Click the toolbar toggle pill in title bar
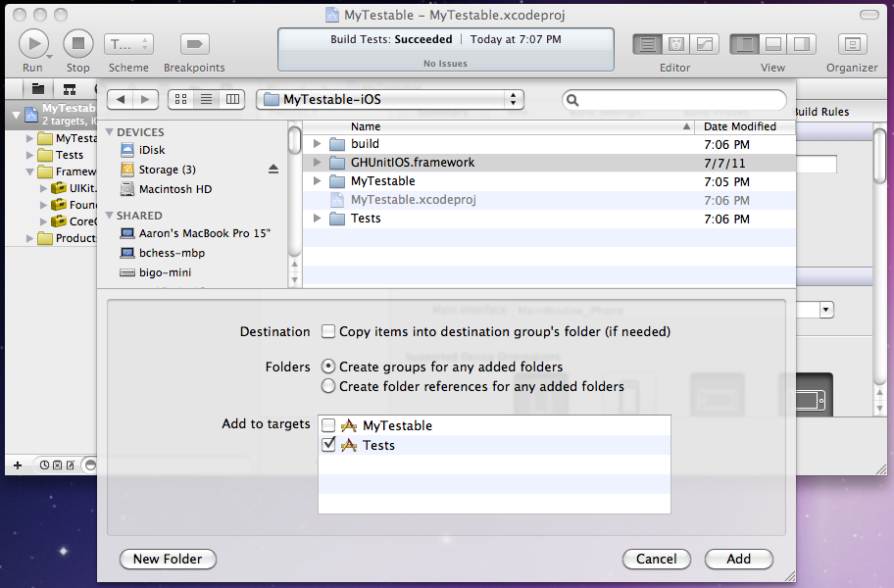 pos(869,15)
